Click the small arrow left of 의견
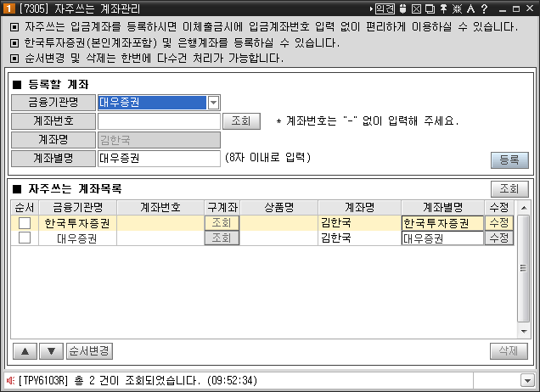 pyautogui.click(x=371, y=9)
